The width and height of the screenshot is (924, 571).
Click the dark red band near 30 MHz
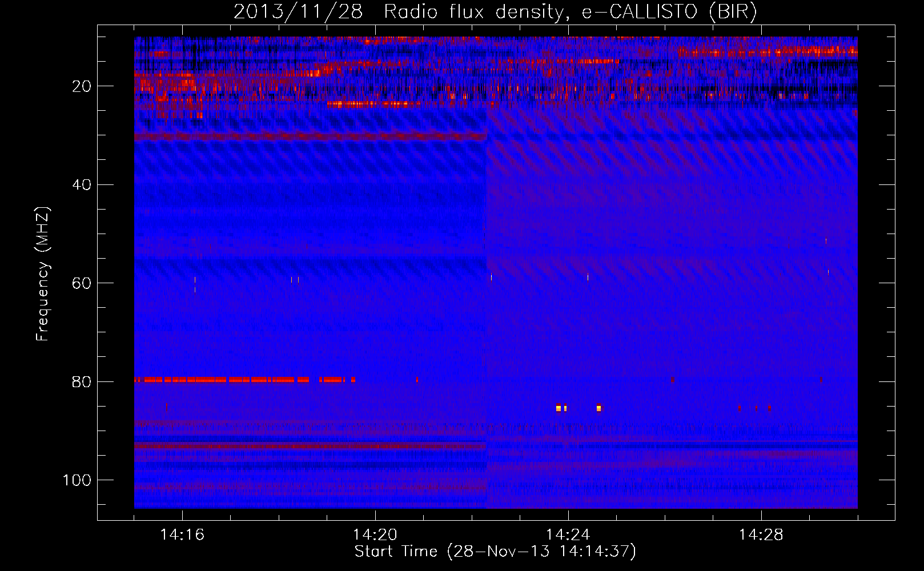(x=310, y=136)
